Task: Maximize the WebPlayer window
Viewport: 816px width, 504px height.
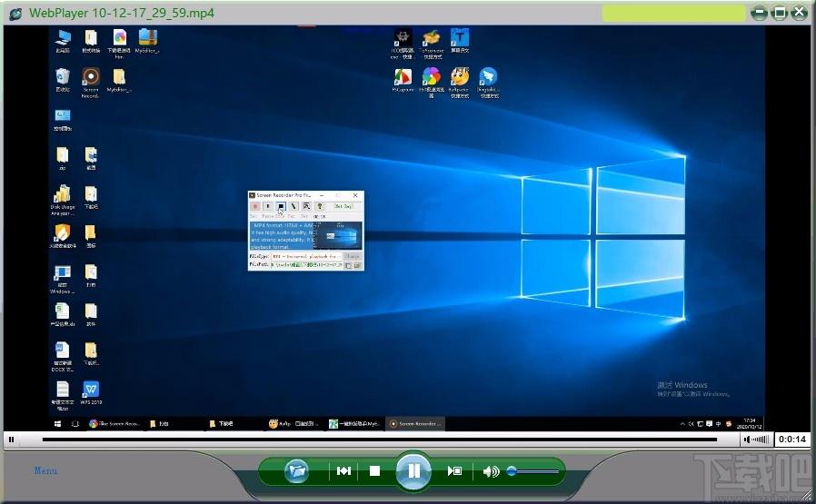Action: [780, 13]
